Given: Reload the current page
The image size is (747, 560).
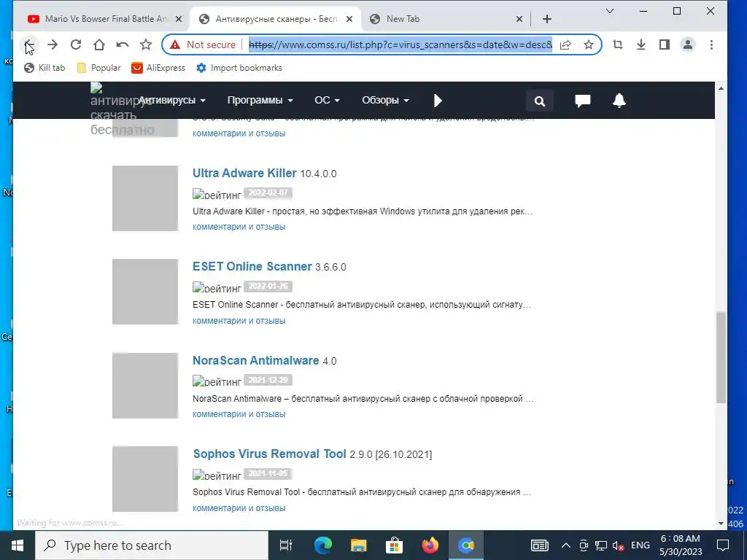Looking at the screenshot, I should pos(76,44).
